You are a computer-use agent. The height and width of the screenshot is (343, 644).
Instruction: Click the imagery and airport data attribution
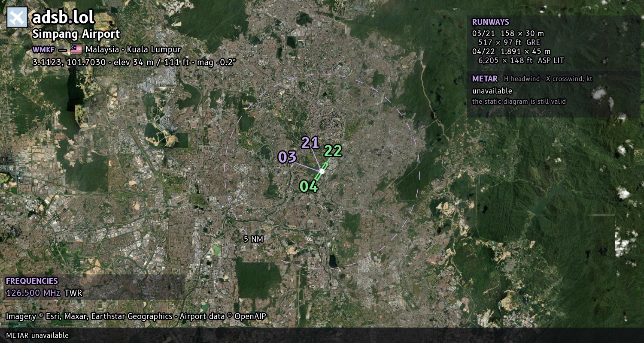coord(136,316)
